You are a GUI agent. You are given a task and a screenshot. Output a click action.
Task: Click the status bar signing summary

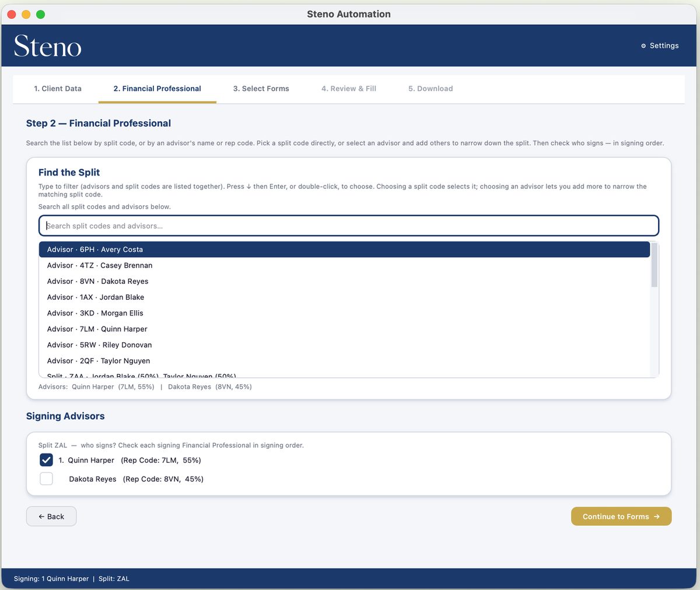pyautogui.click(x=72, y=579)
